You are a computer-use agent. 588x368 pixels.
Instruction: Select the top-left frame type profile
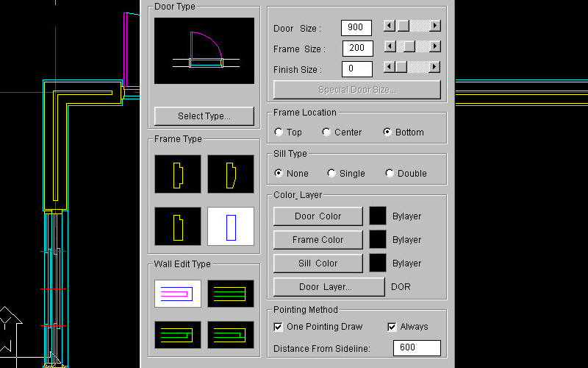[177, 174]
